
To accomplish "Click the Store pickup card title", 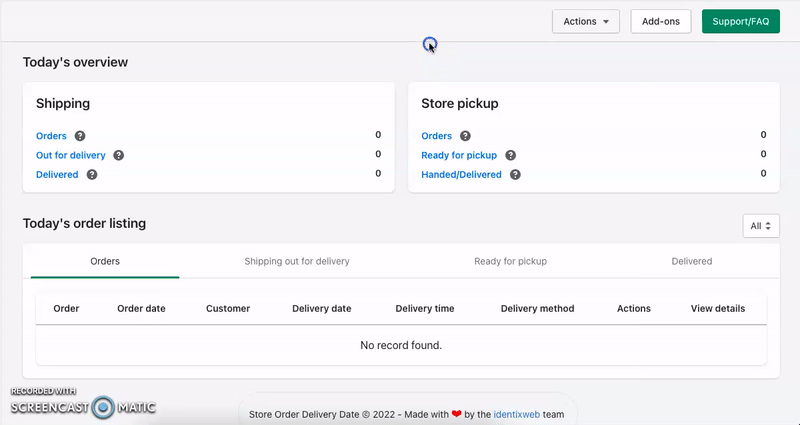I will tap(460, 104).
